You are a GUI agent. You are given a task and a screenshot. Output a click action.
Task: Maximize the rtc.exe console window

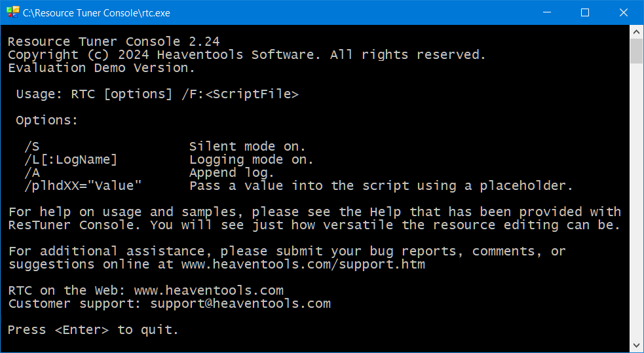click(585, 12)
